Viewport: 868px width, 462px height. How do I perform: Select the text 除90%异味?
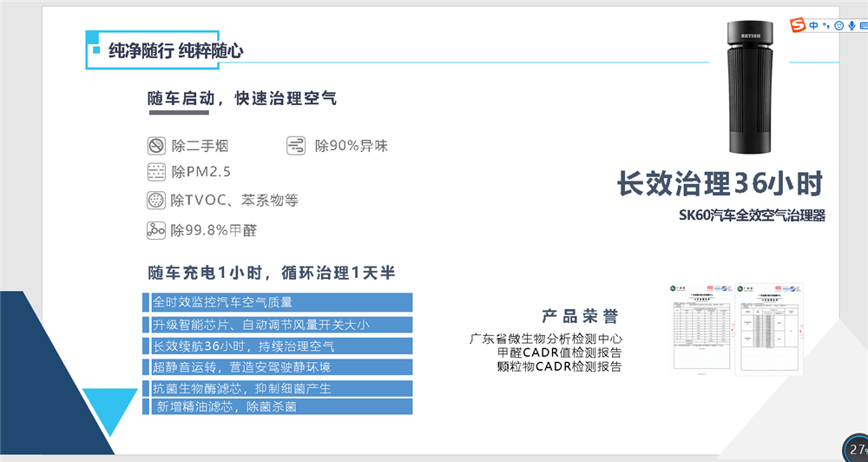(x=352, y=146)
